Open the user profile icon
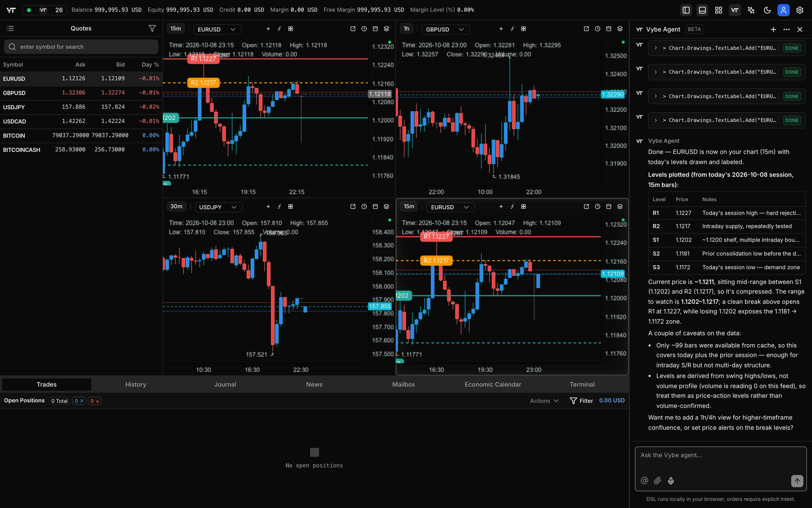This screenshot has height=508, width=812. coord(783,10)
